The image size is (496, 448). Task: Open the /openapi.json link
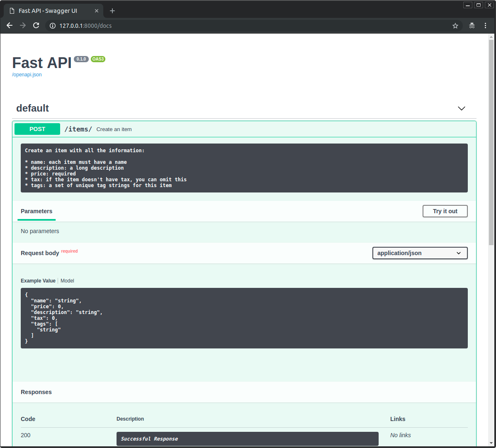(27, 75)
